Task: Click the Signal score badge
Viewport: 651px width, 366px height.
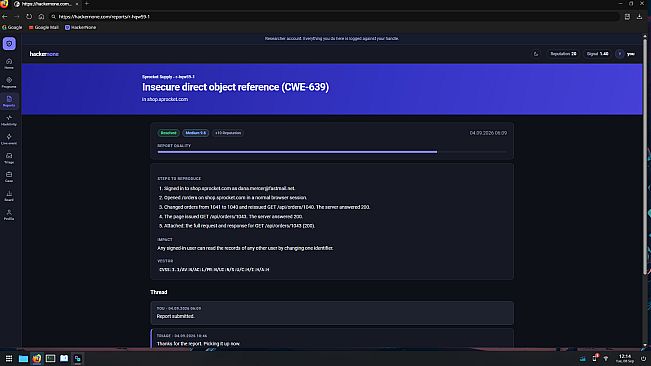Action: click(x=597, y=54)
